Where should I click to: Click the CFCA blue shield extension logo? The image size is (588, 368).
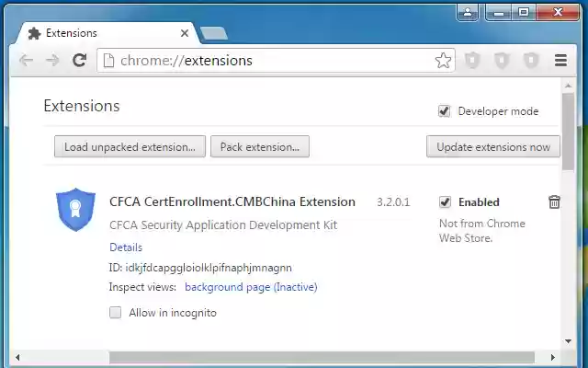pos(75,210)
